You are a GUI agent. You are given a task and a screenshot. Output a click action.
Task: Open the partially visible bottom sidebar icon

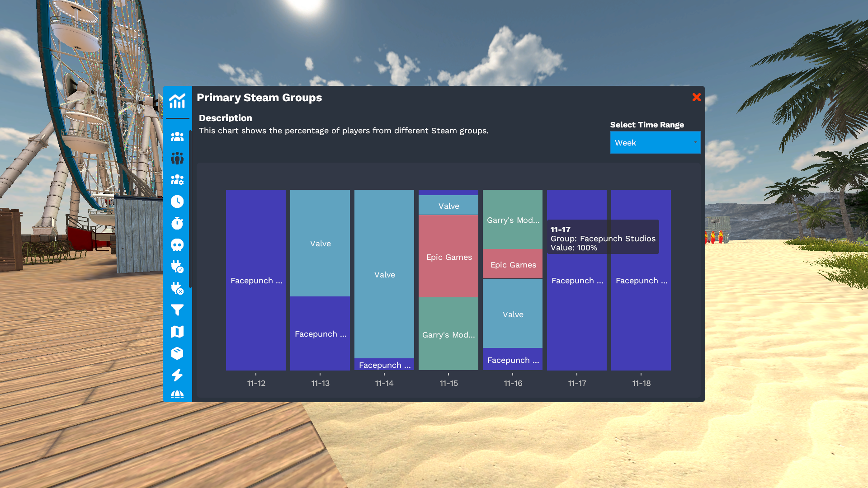[x=177, y=394]
